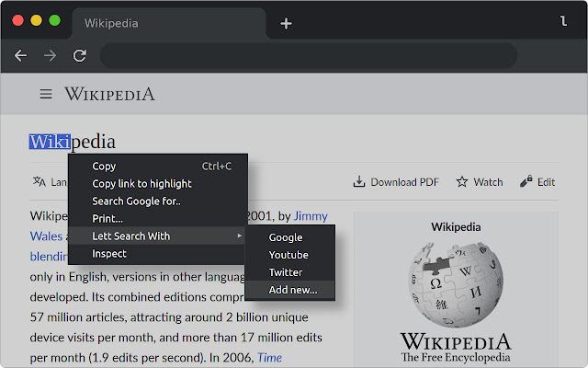Choose Add new... in submenu
The width and height of the screenshot is (588, 368).
point(292,290)
